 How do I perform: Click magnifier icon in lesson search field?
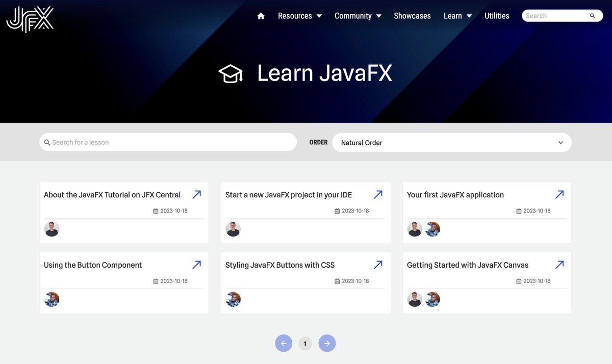point(47,143)
